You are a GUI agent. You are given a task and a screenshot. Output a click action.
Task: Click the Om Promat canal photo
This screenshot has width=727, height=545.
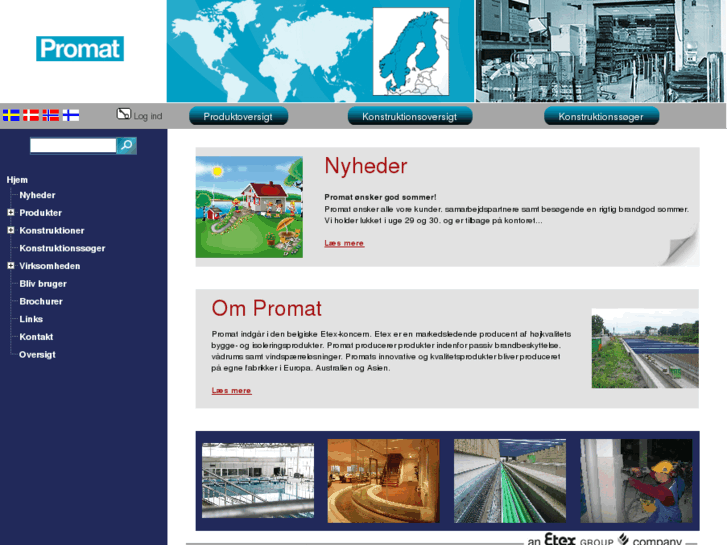tap(645, 348)
